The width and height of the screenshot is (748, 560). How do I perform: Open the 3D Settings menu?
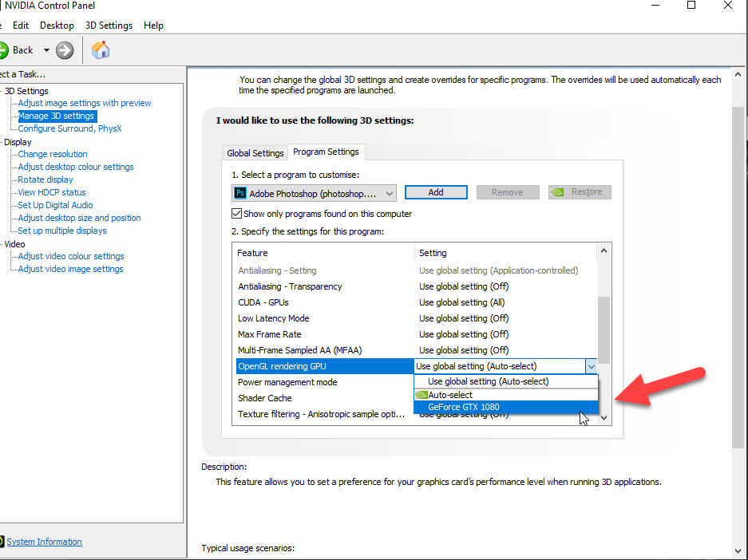point(109,26)
